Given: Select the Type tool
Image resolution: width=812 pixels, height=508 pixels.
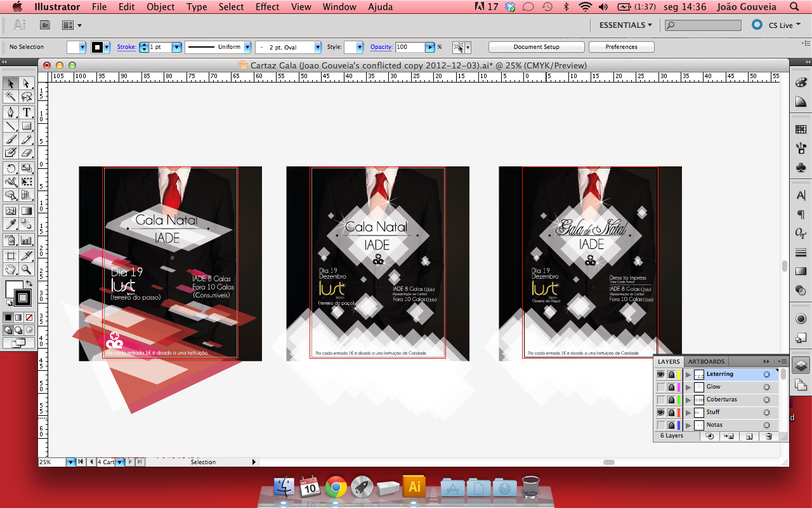Looking at the screenshot, I should (27, 112).
